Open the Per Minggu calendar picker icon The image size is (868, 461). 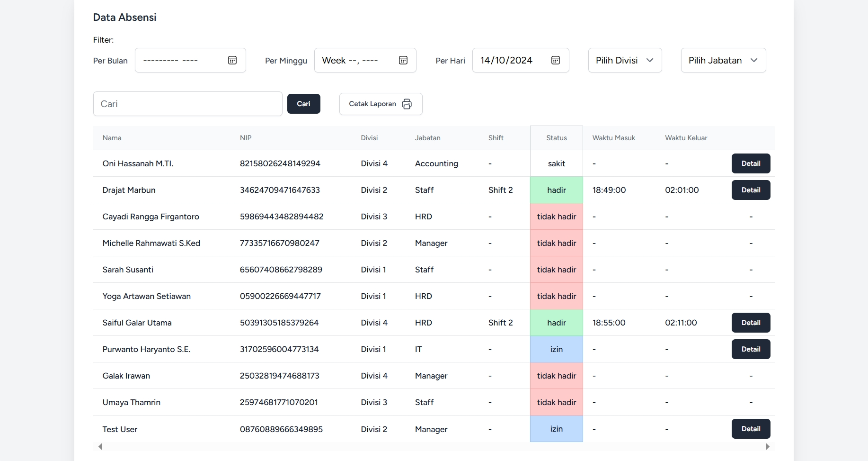tap(403, 60)
